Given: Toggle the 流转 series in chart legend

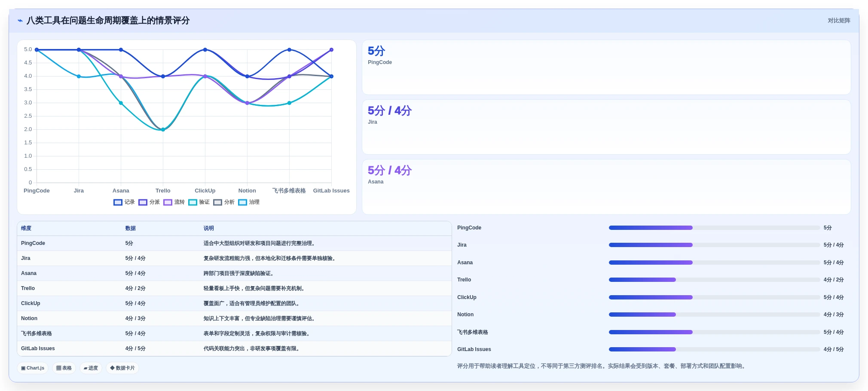Looking at the screenshot, I should (x=174, y=202).
